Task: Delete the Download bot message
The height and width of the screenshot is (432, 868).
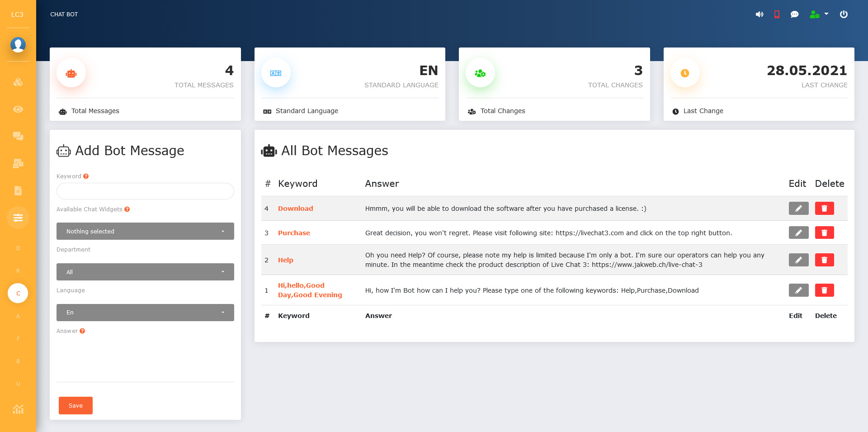Action: (824, 209)
